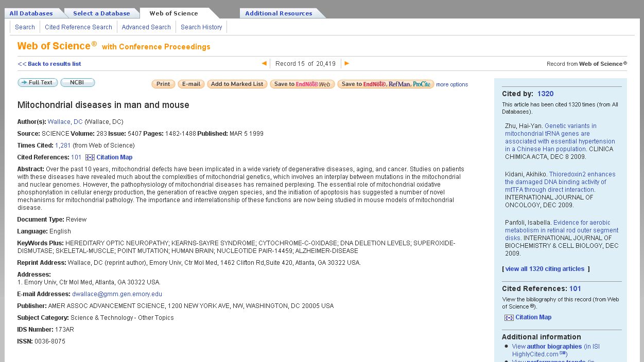Open author link Wallace, DC
The width and height of the screenshot is (644, 362).
tap(65, 122)
